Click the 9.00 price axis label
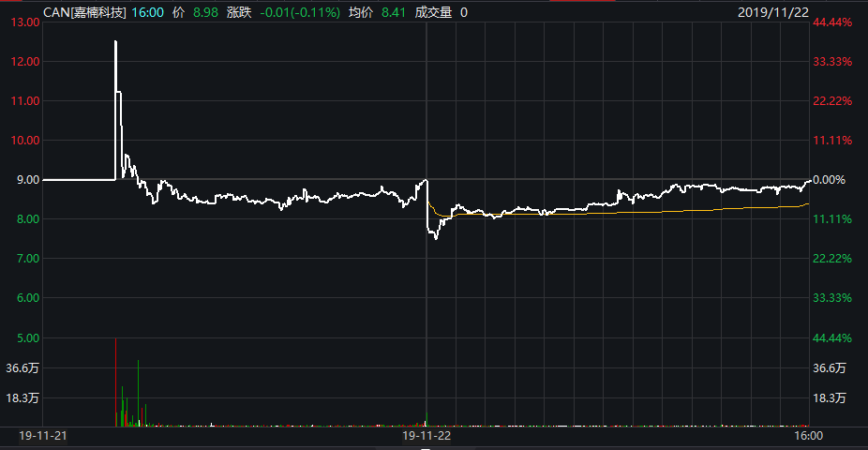The image size is (868, 450). coord(28,180)
